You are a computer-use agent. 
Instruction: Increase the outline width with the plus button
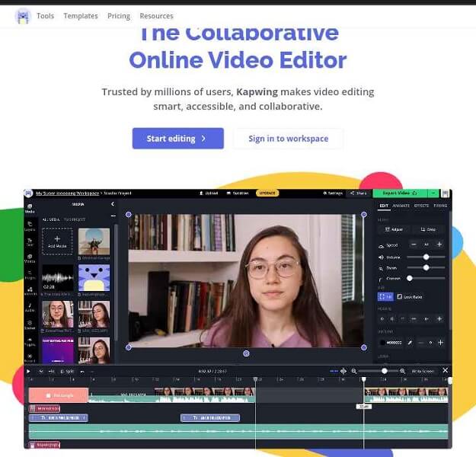(x=440, y=343)
